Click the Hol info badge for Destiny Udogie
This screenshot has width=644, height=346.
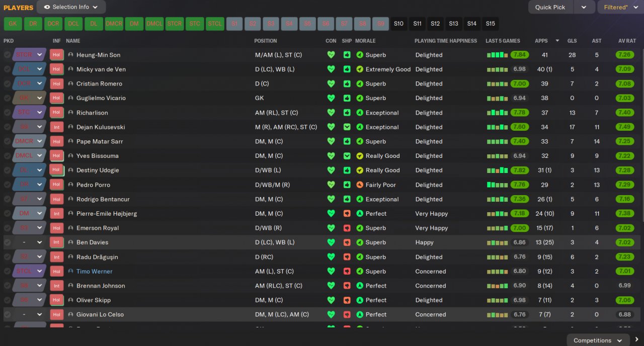pyautogui.click(x=56, y=170)
